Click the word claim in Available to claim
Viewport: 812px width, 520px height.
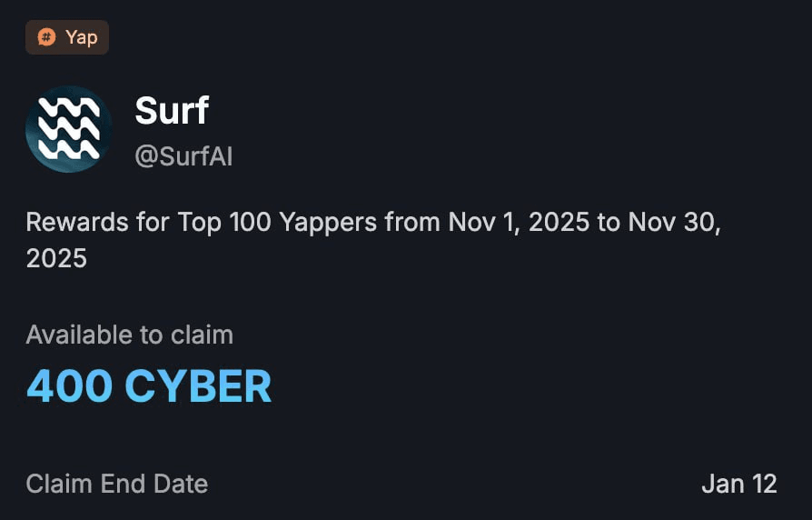201,335
